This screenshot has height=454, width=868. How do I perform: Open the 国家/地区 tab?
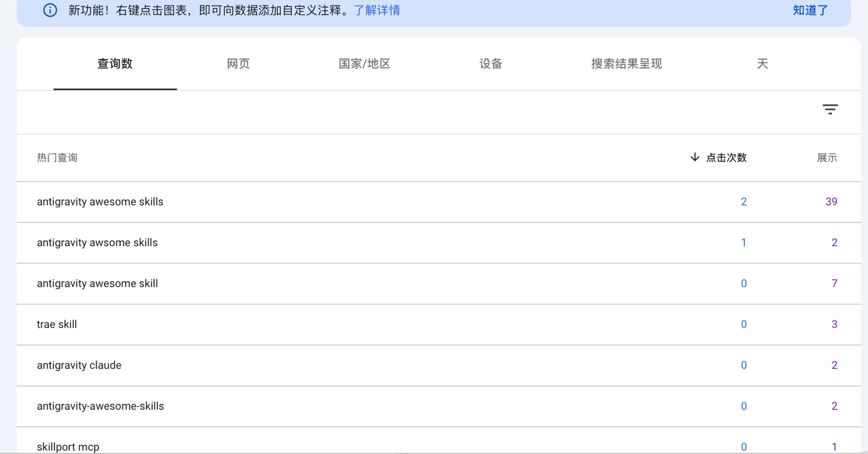point(364,64)
